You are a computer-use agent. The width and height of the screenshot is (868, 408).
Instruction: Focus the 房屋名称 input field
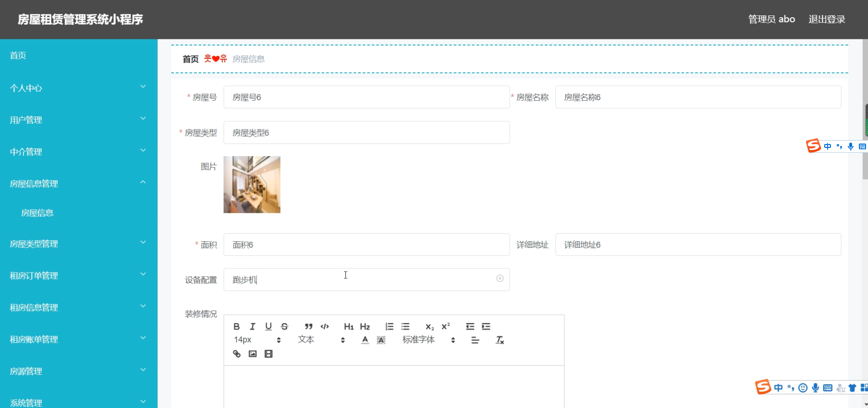[x=698, y=97]
